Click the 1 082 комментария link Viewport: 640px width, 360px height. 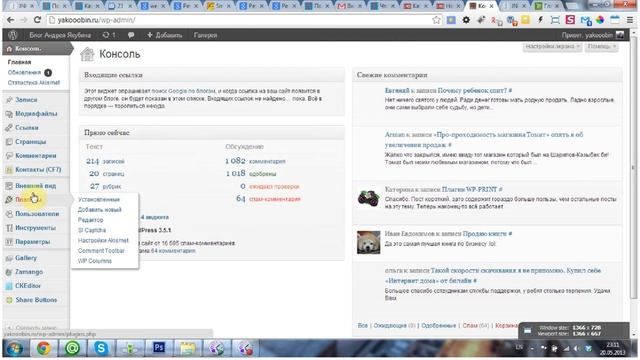point(255,161)
